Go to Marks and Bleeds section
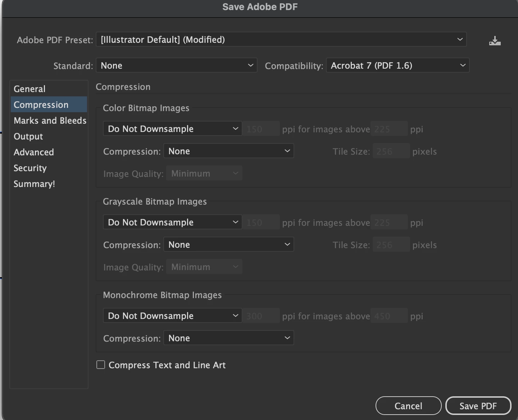518x420 pixels. (49, 120)
